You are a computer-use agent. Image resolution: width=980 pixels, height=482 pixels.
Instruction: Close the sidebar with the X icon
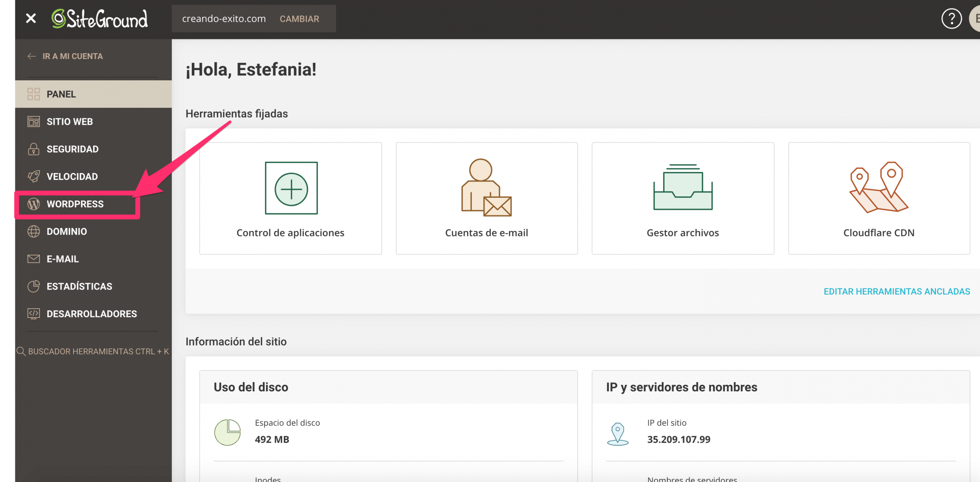pyautogui.click(x=31, y=18)
